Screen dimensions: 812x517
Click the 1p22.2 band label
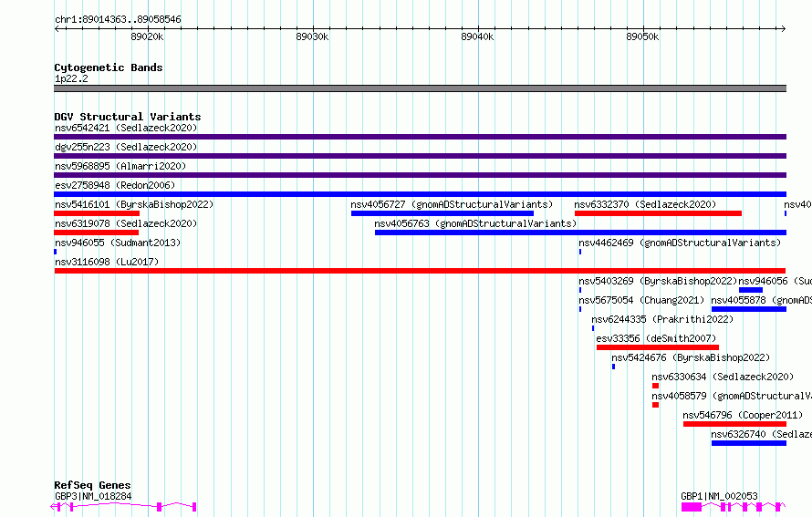71,78
